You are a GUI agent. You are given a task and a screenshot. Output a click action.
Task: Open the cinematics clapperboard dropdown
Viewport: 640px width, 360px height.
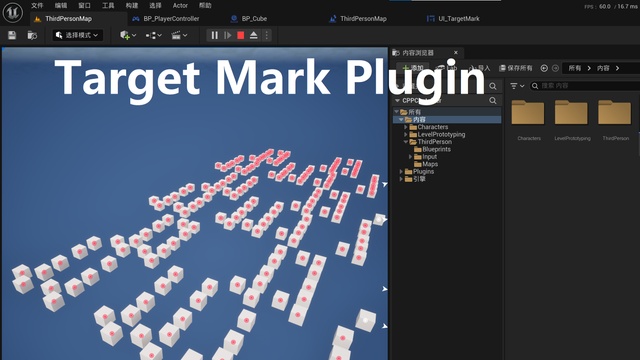pos(179,36)
